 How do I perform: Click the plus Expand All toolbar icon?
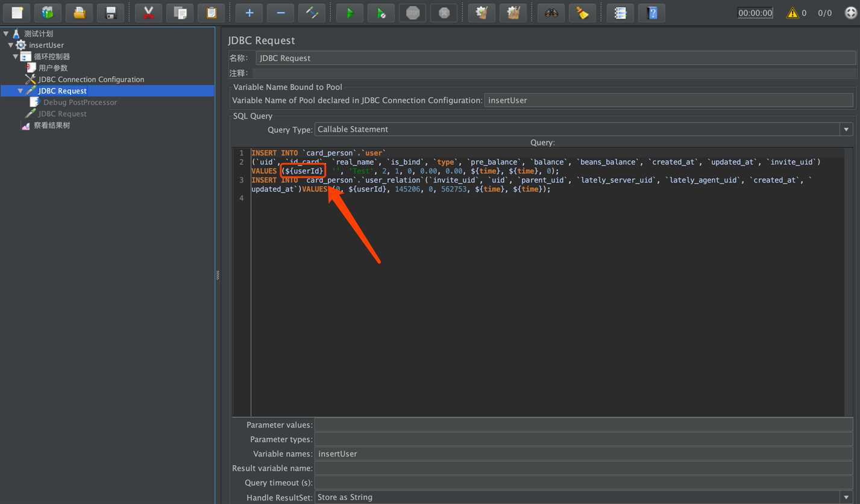click(249, 13)
